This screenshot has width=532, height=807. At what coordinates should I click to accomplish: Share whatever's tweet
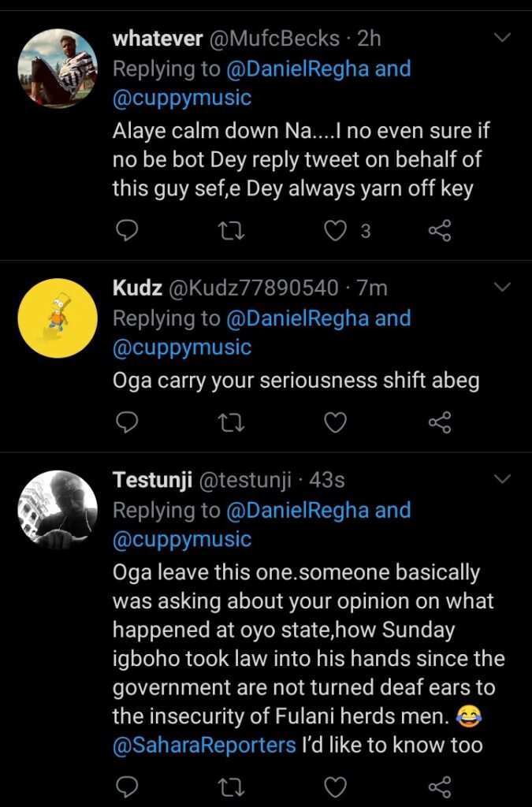439,231
